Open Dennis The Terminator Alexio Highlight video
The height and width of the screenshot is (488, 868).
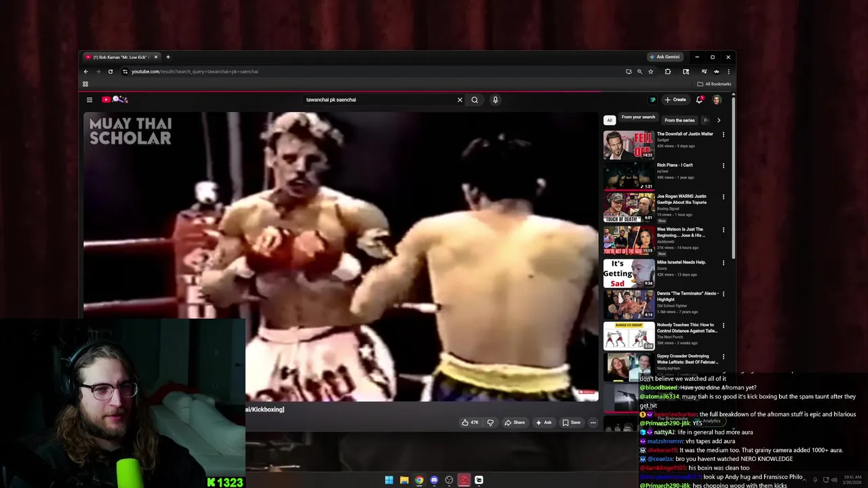pos(688,296)
